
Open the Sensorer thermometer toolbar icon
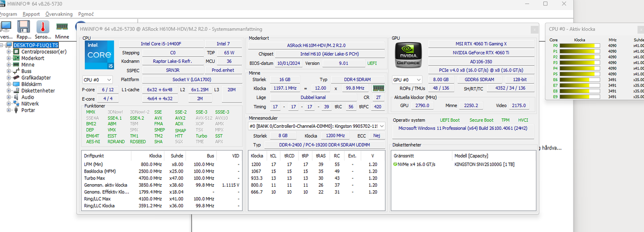click(43, 26)
